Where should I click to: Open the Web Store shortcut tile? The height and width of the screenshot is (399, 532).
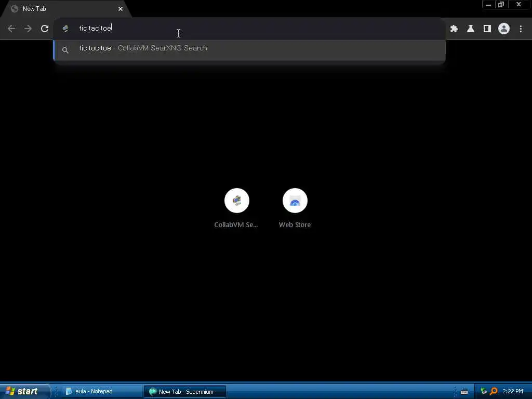click(295, 201)
